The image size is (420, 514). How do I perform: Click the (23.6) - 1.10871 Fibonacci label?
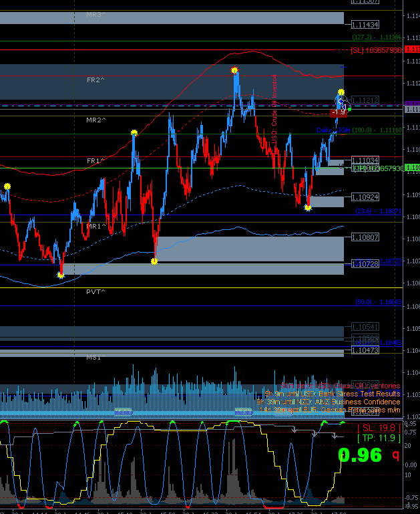pyautogui.click(x=379, y=211)
